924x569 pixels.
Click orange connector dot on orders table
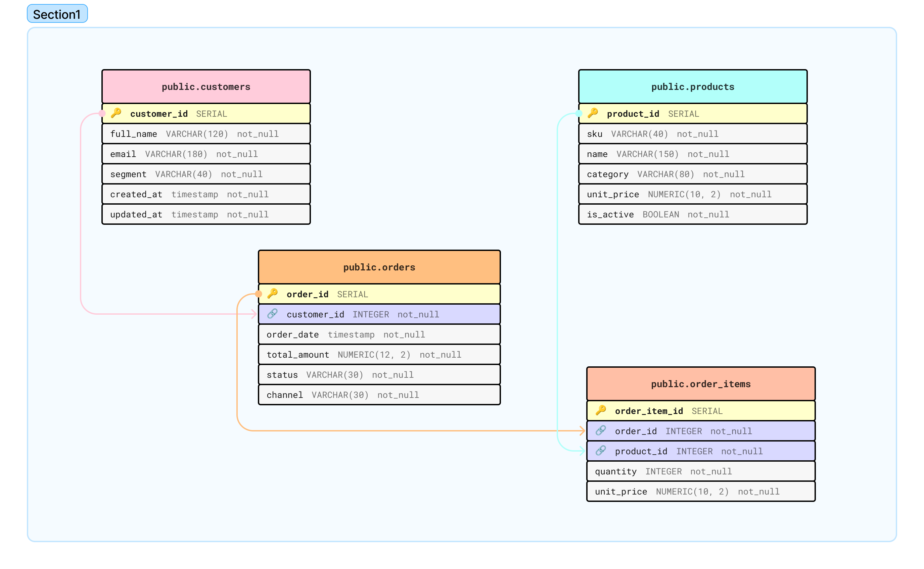(259, 294)
